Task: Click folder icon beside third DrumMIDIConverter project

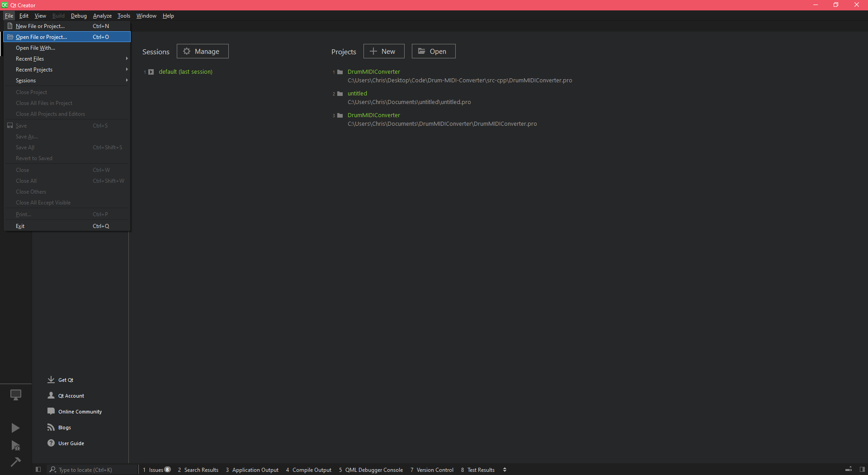Action: [x=340, y=115]
